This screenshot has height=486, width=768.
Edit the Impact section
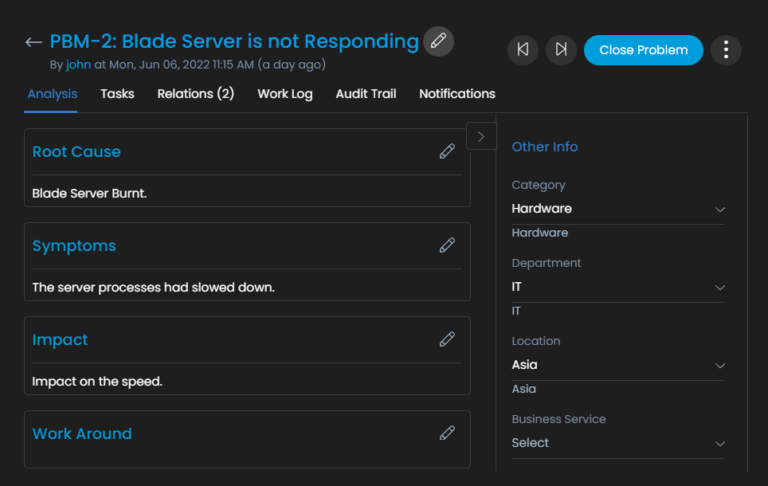tap(447, 340)
